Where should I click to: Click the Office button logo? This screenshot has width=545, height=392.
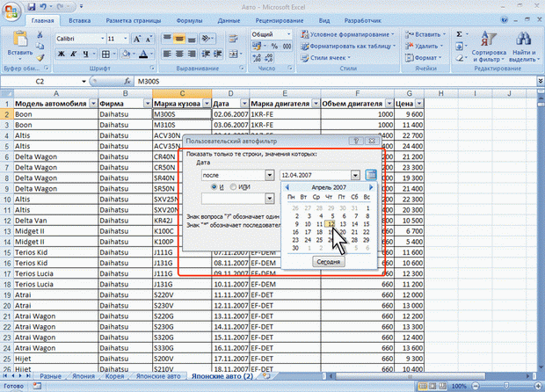click(x=11, y=11)
